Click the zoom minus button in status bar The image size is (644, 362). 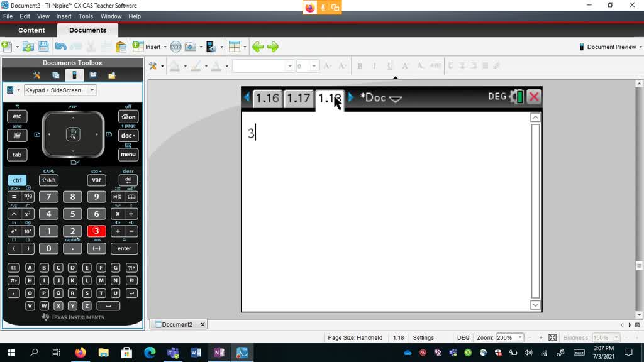click(530, 337)
